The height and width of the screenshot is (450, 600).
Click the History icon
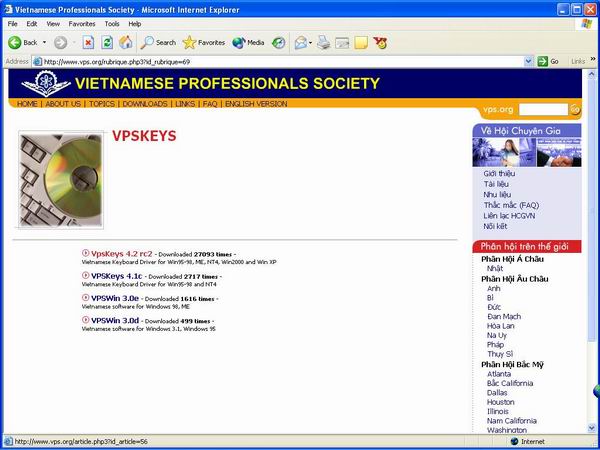point(279,42)
